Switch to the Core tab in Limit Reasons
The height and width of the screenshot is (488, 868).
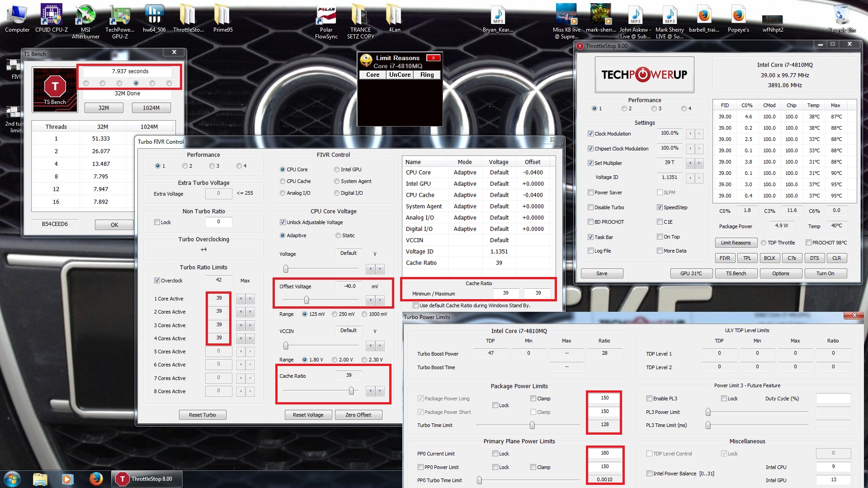(x=373, y=75)
